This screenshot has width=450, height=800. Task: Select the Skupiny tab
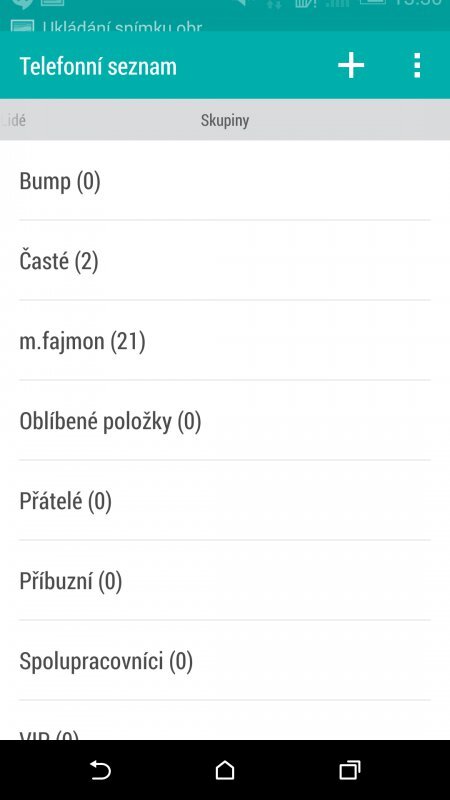(x=225, y=121)
